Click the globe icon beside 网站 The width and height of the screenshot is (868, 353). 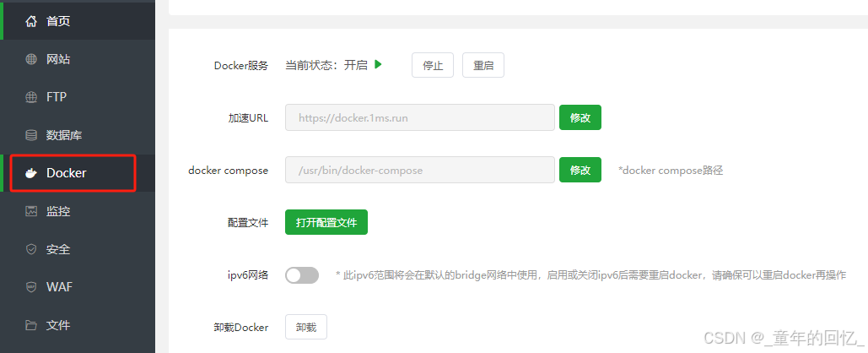31,59
